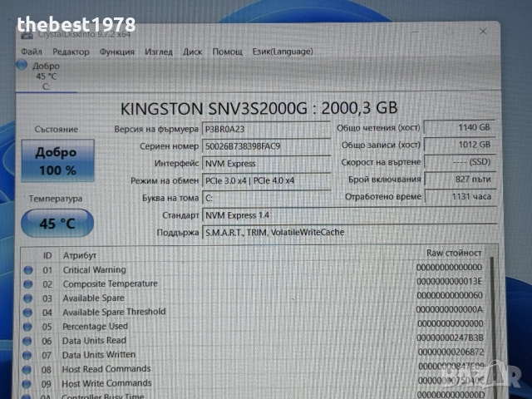The height and width of the screenshot is (399, 532).
Task: Click the S.M.A.R.T., TRIM features field
Action: click(x=349, y=233)
